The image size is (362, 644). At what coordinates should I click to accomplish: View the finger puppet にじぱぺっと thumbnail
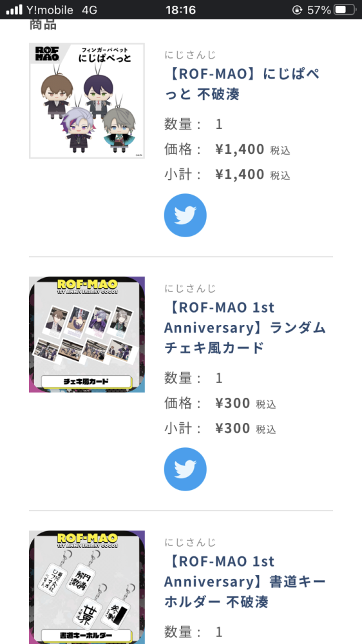tap(86, 101)
